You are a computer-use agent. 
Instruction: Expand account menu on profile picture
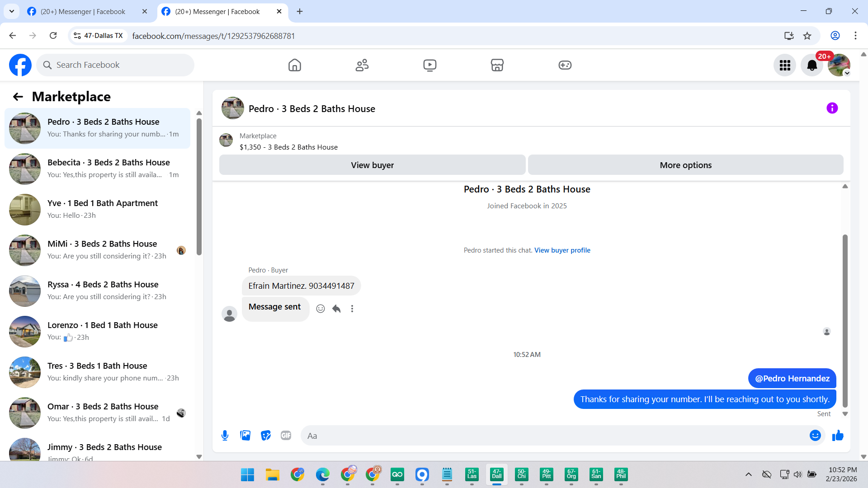(x=839, y=66)
